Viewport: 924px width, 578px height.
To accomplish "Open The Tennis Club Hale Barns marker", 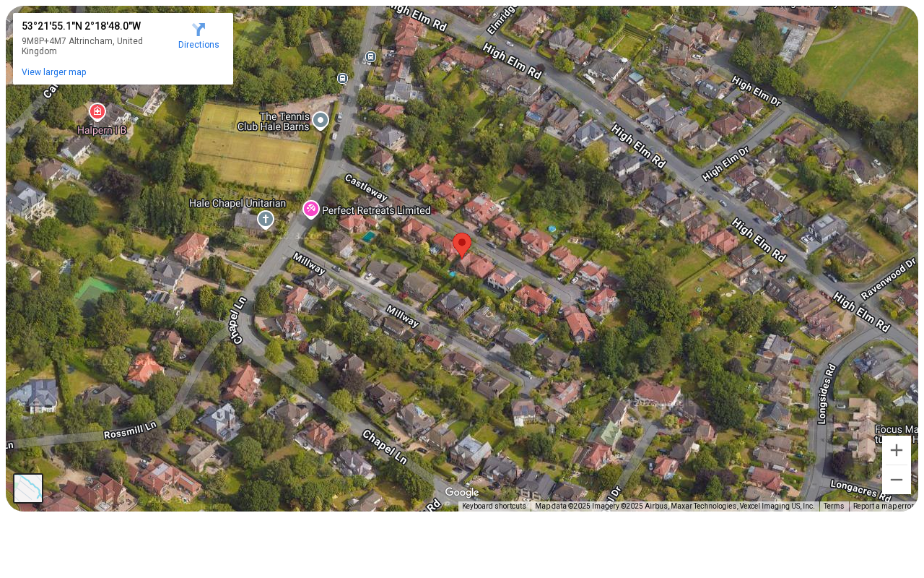I will pyautogui.click(x=321, y=121).
